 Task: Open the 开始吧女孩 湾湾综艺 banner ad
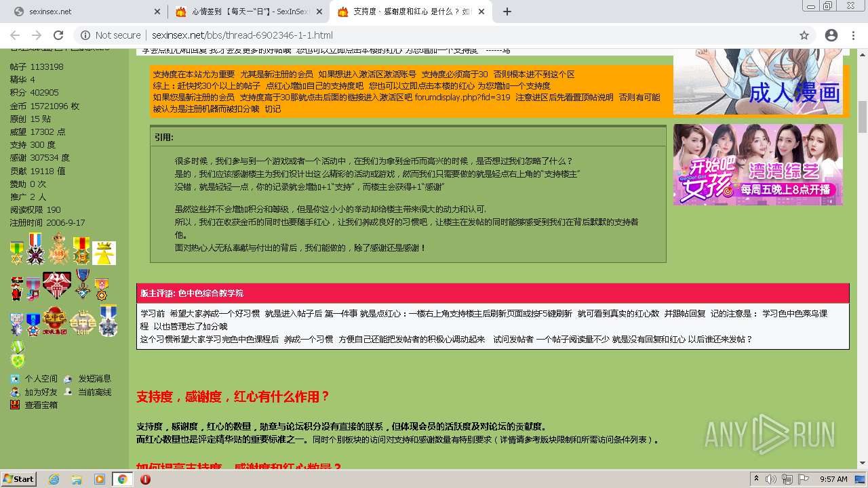coord(758,165)
